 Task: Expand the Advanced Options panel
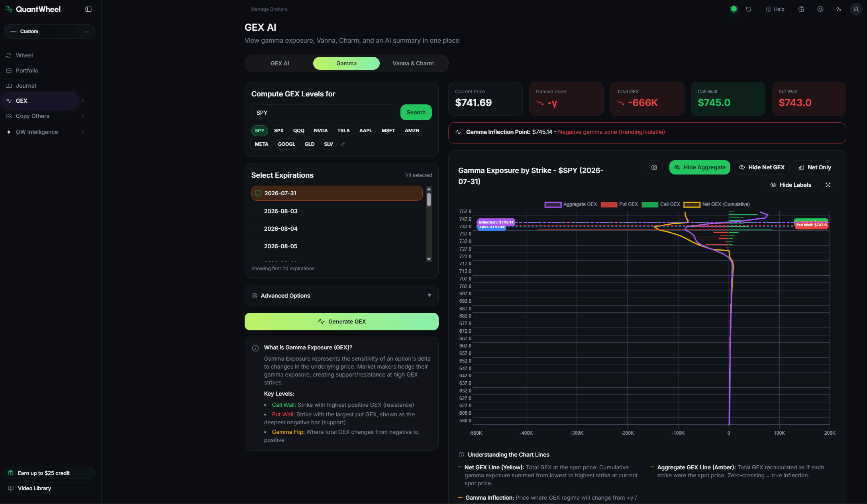(341, 296)
